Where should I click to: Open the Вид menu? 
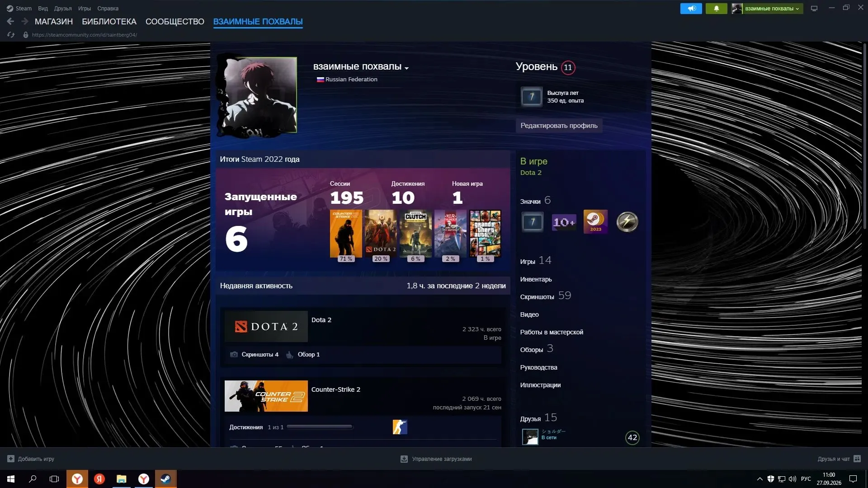pos(43,8)
